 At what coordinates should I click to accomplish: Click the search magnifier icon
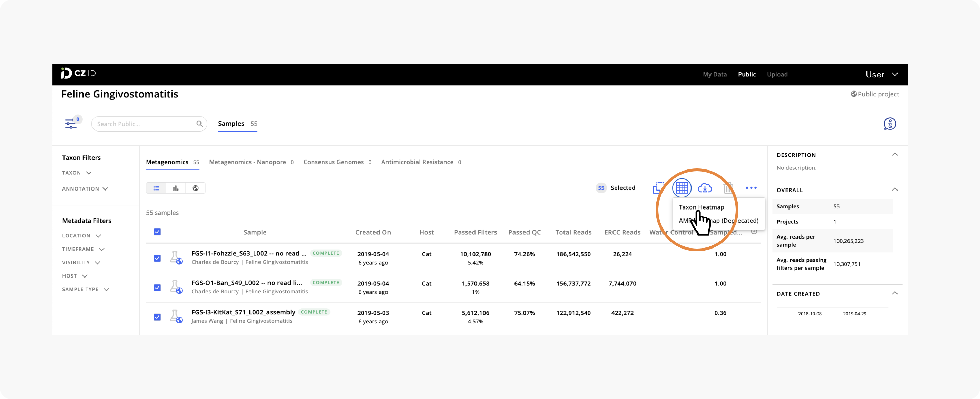coord(199,124)
